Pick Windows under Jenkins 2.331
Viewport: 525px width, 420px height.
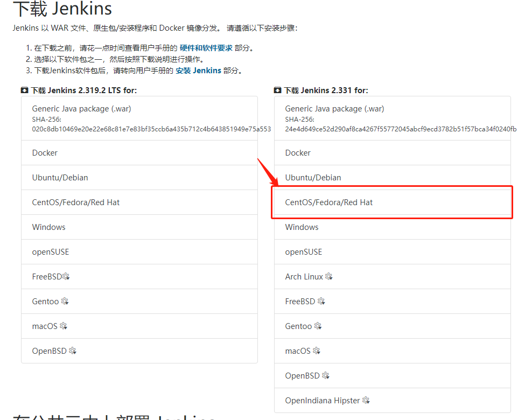pyautogui.click(x=393, y=227)
